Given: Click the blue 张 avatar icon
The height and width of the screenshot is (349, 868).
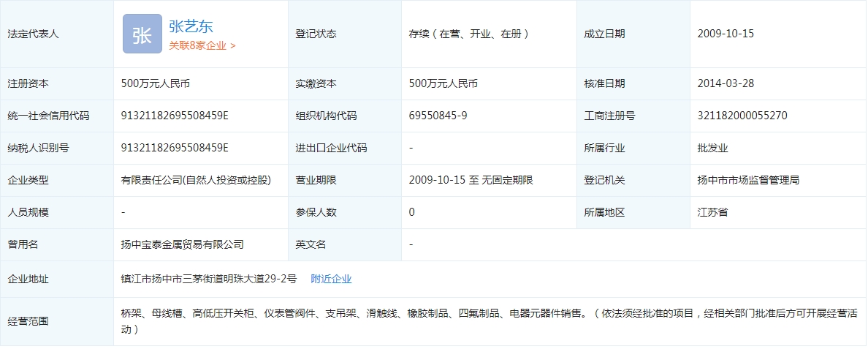Looking at the screenshot, I should (142, 34).
